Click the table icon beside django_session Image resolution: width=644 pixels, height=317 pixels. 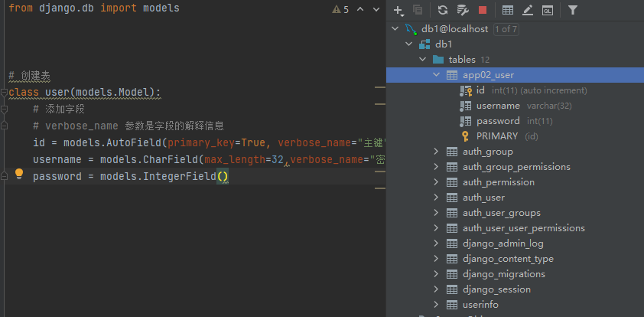(x=452, y=289)
